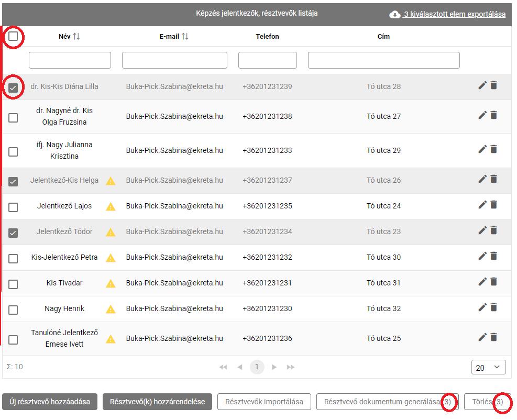Click address Tó utca 32
The height and width of the screenshot is (420, 517).
tap(384, 308)
